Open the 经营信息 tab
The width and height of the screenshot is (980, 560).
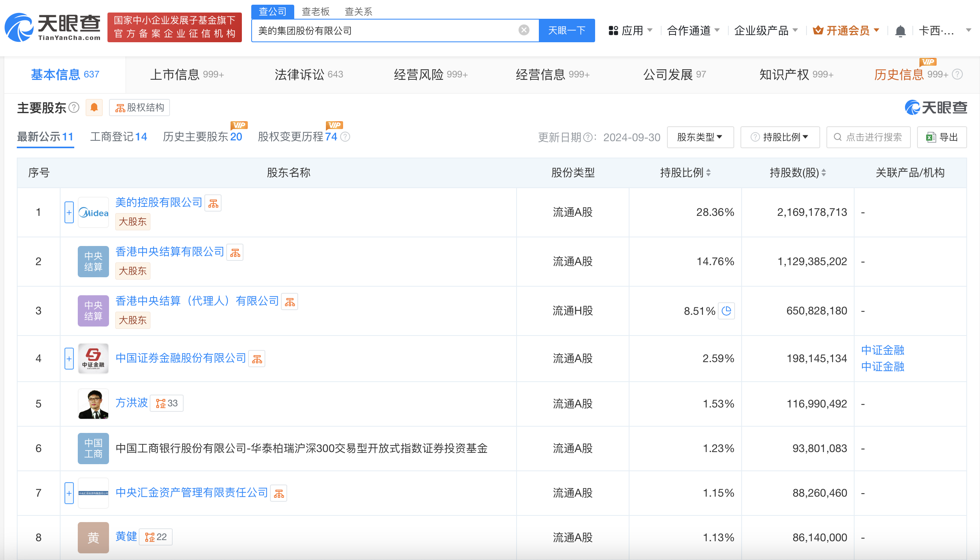pyautogui.click(x=553, y=74)
